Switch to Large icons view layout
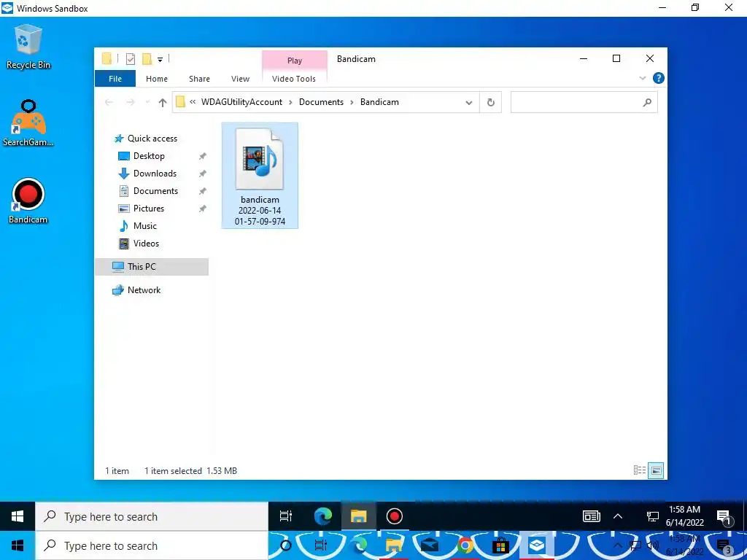The height and width of the screenshot is (560, 747). click(656, 470)
